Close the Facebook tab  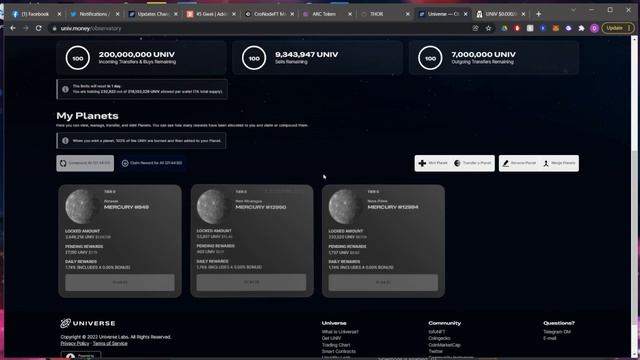(59, 14)
